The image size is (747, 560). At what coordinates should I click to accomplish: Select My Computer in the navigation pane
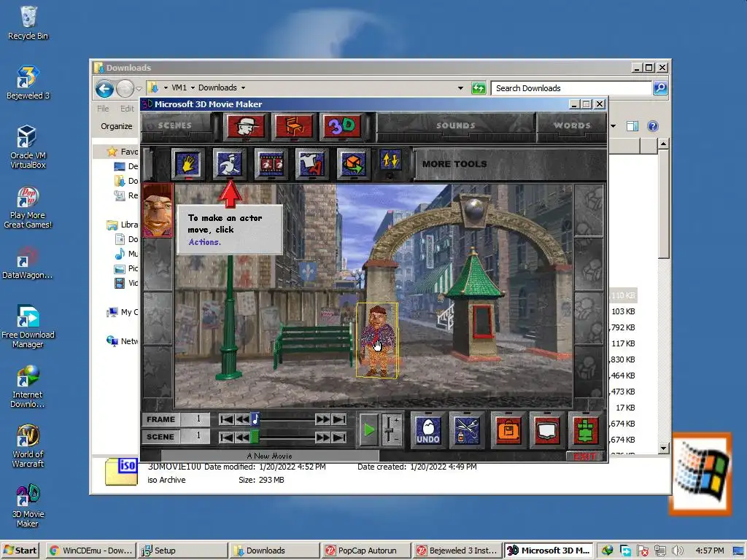(123, 312)
